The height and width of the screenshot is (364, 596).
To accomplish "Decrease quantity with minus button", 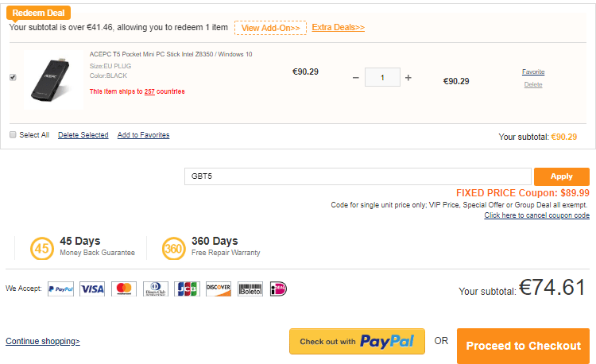I will pyautogui.click(x=355, y=78).
